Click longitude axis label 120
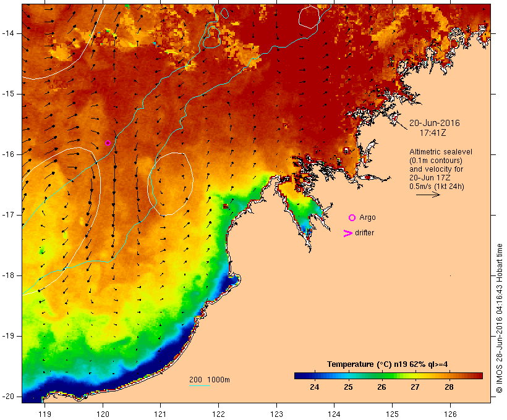Screen dimensions: 507x420 103,414
